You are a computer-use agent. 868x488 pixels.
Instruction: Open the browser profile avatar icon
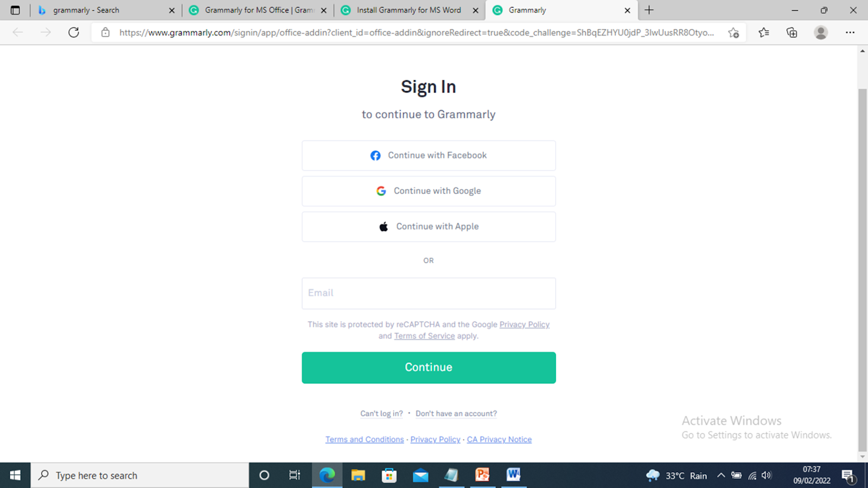click(x=821, y=33)
